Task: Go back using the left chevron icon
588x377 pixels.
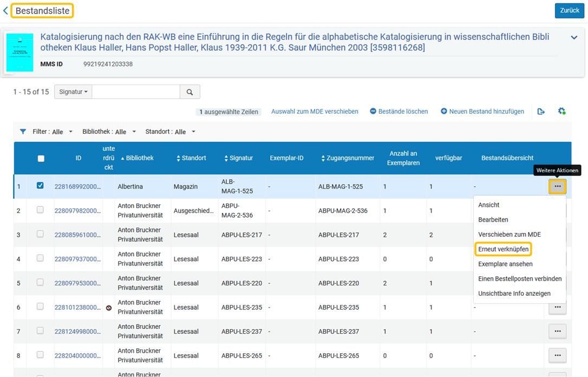Action: coord(5,10)
